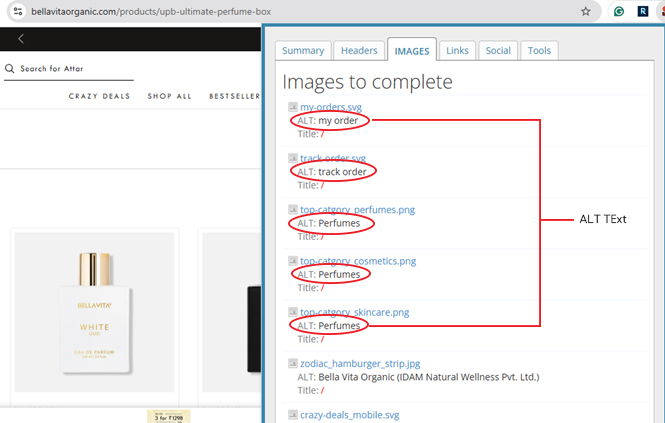Open the CRAZY DEALS menu item

pyautogui.click(x=99, y=96)
